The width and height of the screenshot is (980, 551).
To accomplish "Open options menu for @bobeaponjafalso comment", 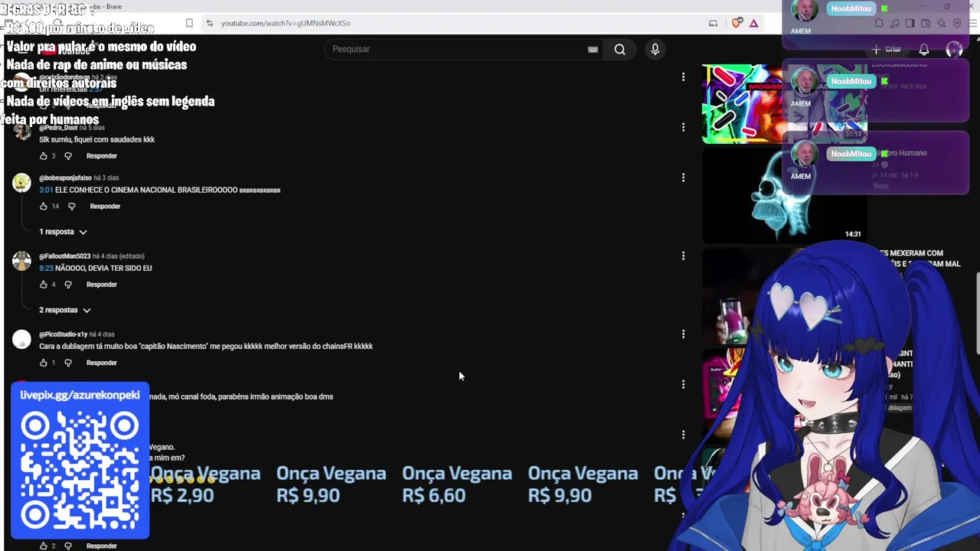I will tap(683, 178).
